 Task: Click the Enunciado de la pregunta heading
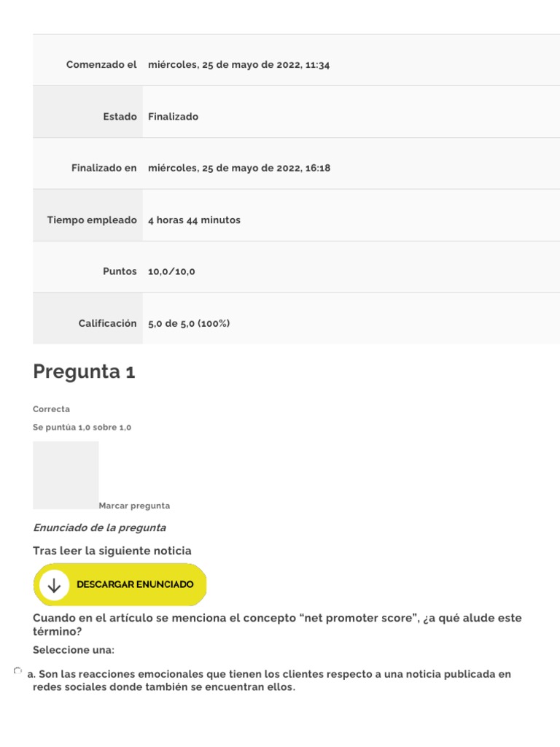pos(99,527)
